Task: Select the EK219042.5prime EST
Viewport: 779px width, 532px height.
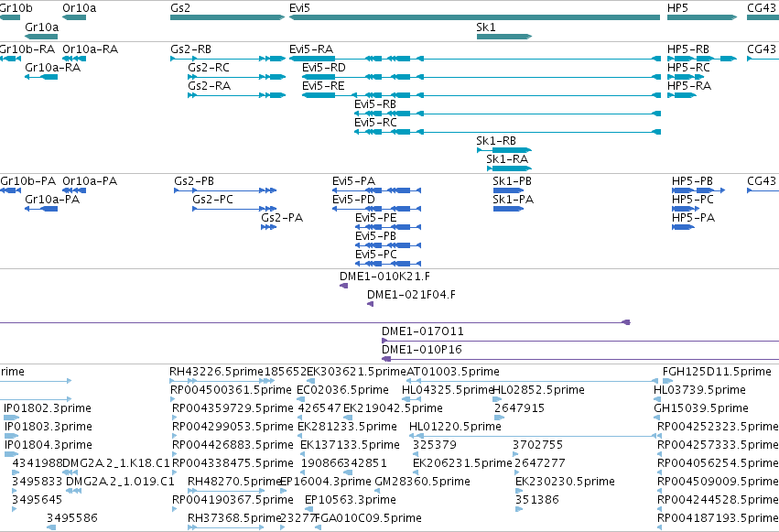Action: tap(348, 418)
